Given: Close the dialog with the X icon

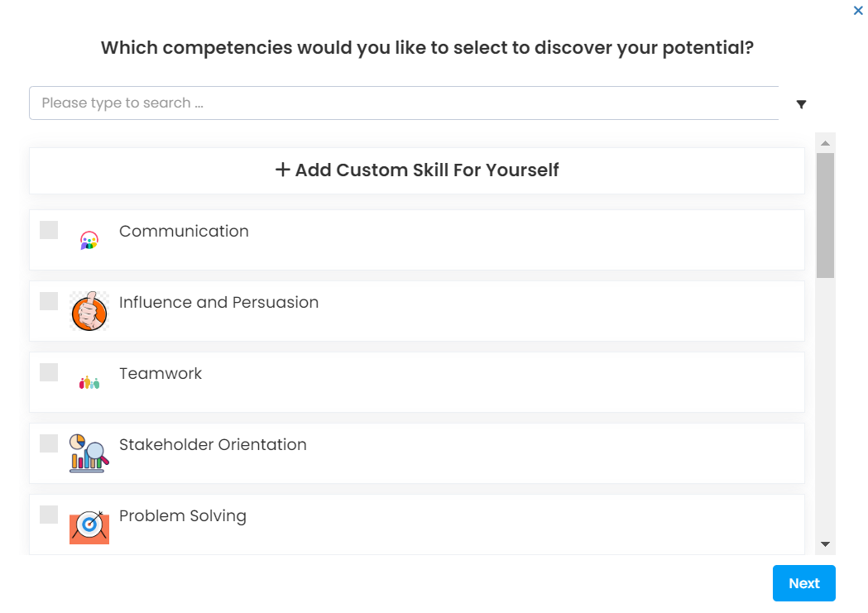Looking at the screenshot, I should 858,11.
